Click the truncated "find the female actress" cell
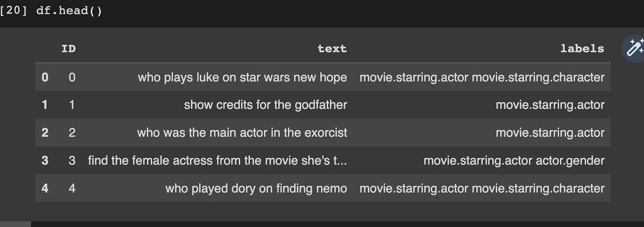The height and width of the screenshot is (227, 644). pos(217,161)
